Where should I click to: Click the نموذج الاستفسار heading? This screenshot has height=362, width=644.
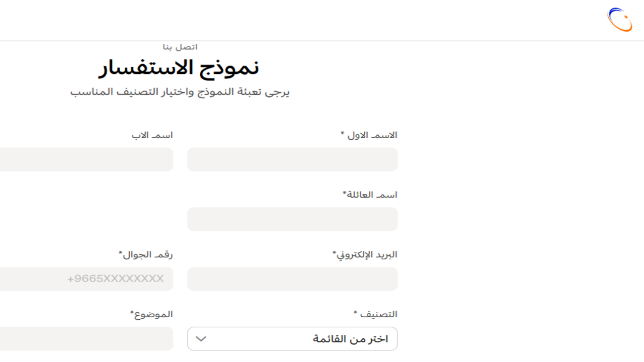coord(179,68)
